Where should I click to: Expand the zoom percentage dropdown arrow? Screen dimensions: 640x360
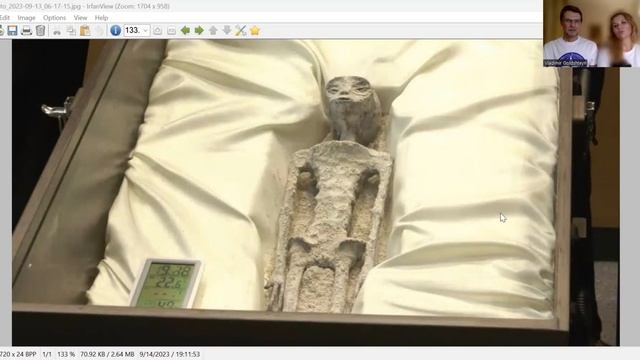coord(145,31)
